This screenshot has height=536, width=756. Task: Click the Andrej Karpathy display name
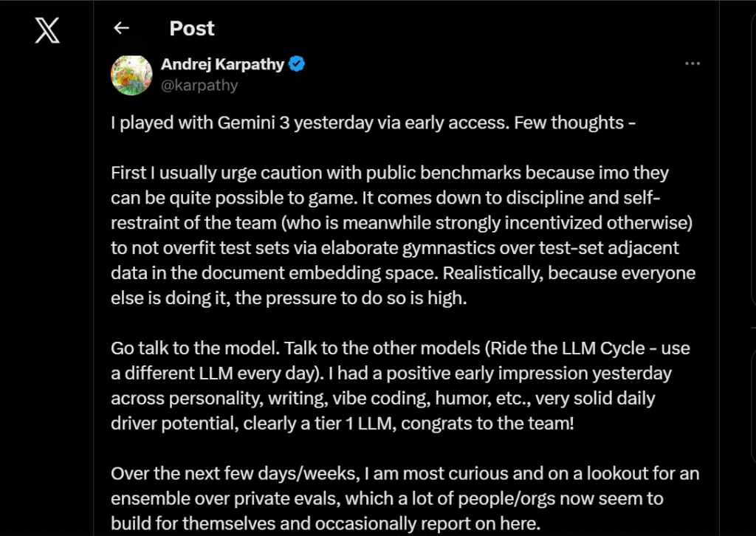tap(221, 64)
